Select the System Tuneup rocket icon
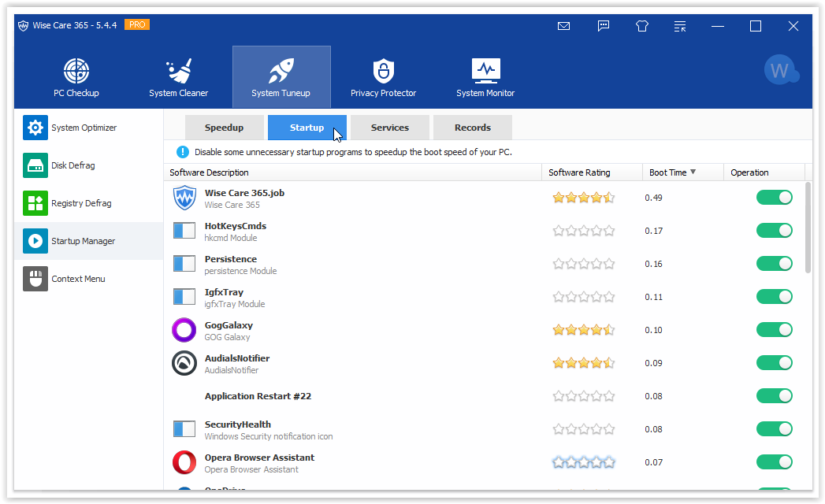Viewport: 825px width, 504px height. coord(281,71)
